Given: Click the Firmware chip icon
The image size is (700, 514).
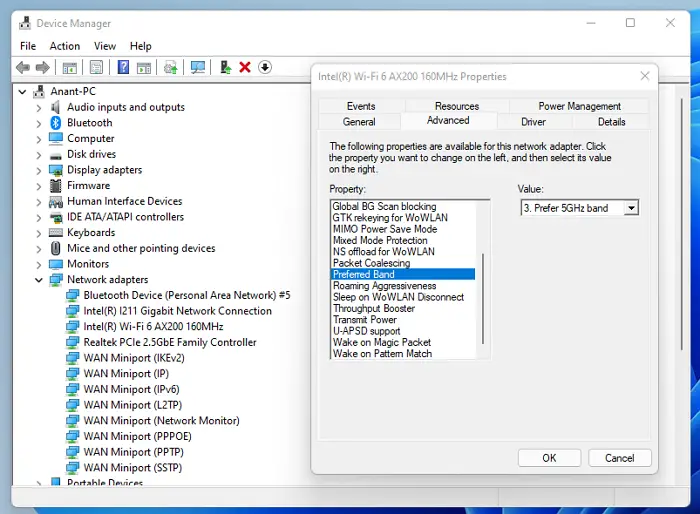Looking at the screenshot, I should (x=56, y=185).
